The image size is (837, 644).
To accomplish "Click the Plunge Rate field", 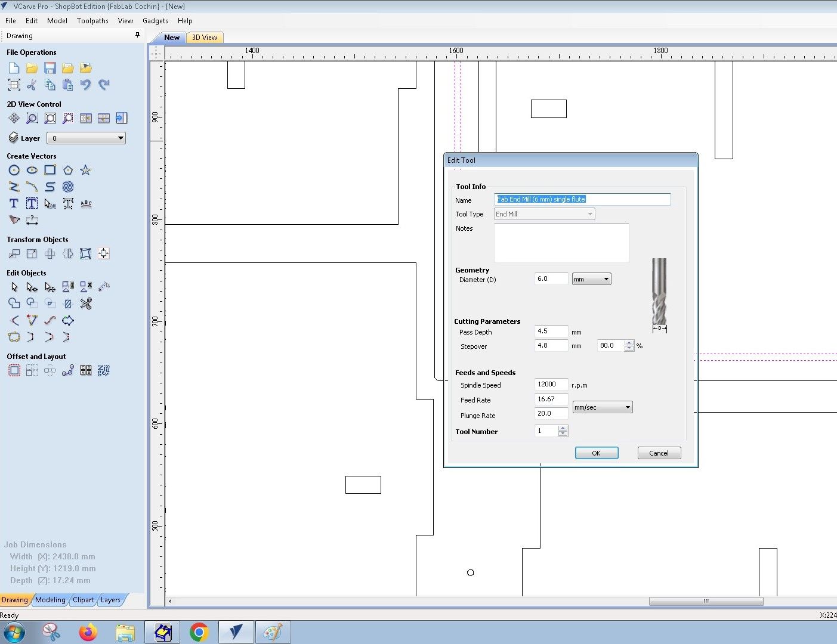I will (551, 413).
